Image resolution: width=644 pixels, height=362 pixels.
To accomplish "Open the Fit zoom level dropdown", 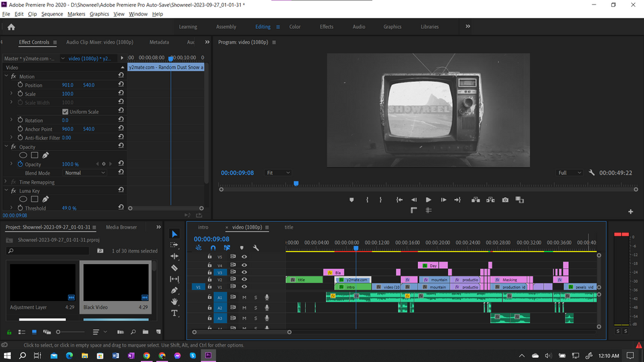I will (278, 173).
